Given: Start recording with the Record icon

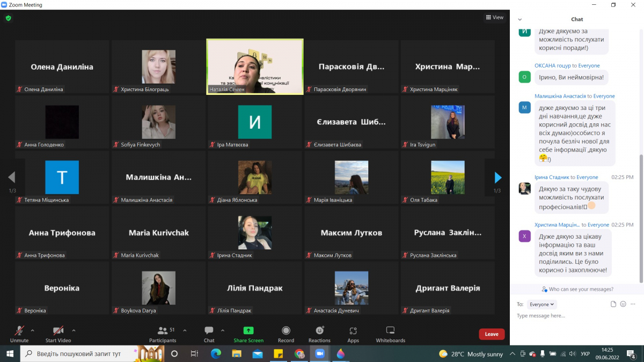Looking at the screenshot, I should pyautogui.click(x=286, y=331).
